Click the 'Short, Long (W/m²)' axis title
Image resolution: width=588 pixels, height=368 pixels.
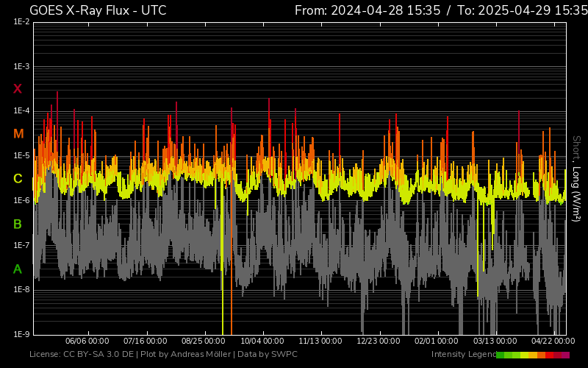coord(576,179)
